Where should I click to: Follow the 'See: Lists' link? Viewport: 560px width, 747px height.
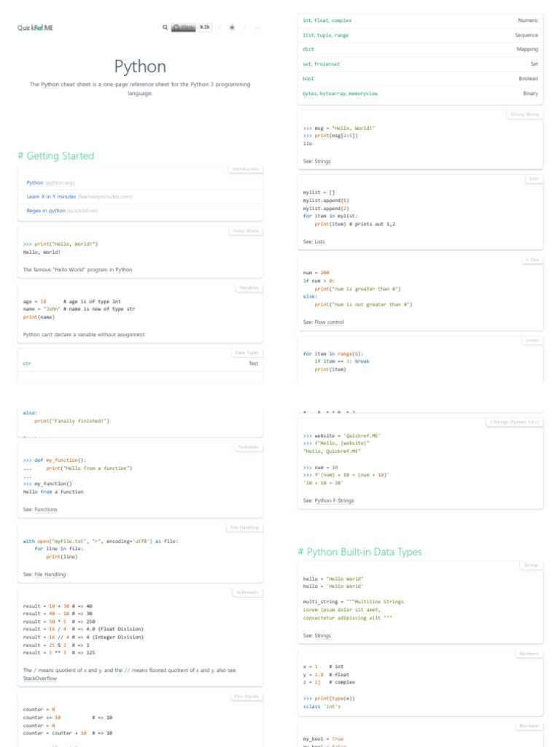320,241
